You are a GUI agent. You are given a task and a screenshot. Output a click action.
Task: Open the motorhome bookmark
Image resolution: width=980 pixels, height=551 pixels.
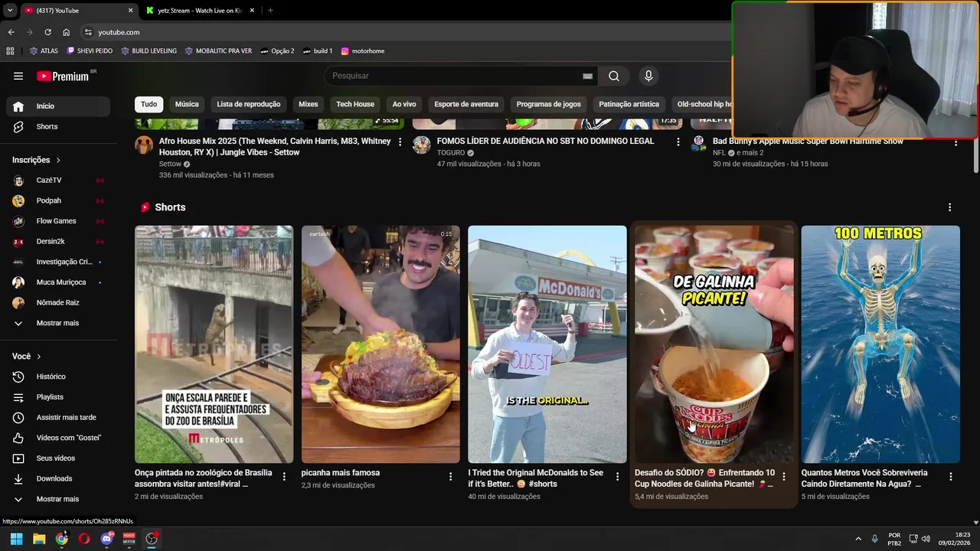click(363, 51)
